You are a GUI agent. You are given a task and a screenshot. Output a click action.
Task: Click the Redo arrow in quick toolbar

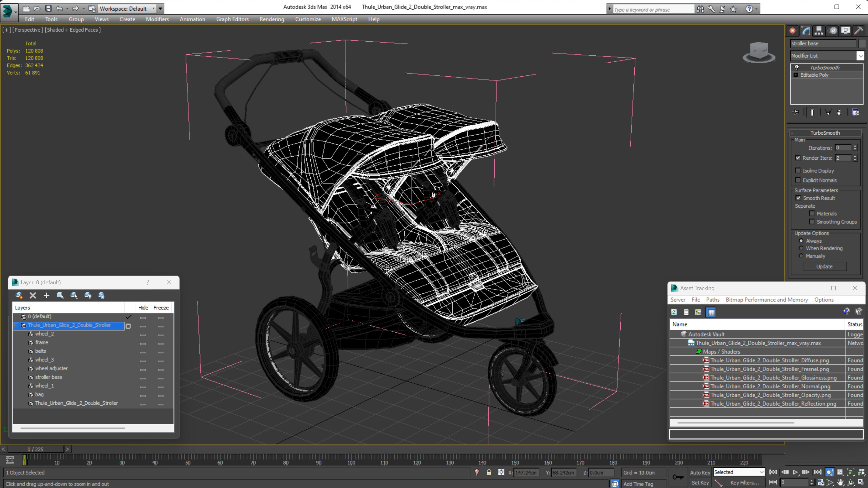(75, 9)
